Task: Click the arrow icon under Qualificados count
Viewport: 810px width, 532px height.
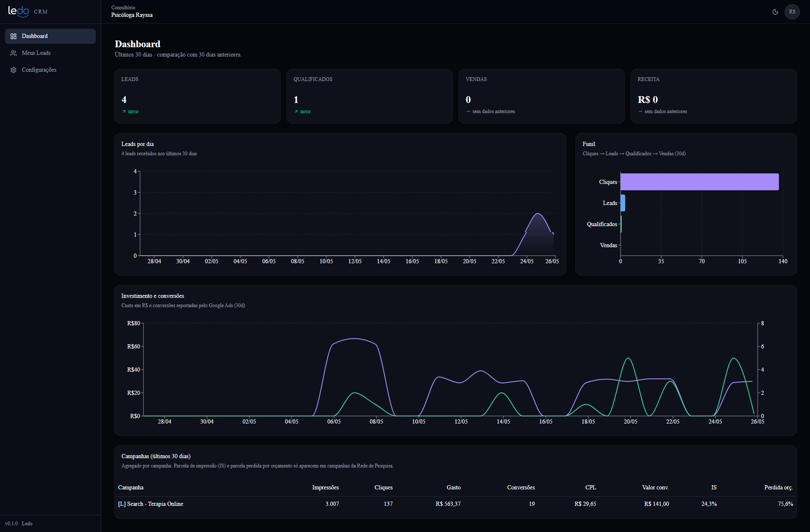Action: click(296, 112)
